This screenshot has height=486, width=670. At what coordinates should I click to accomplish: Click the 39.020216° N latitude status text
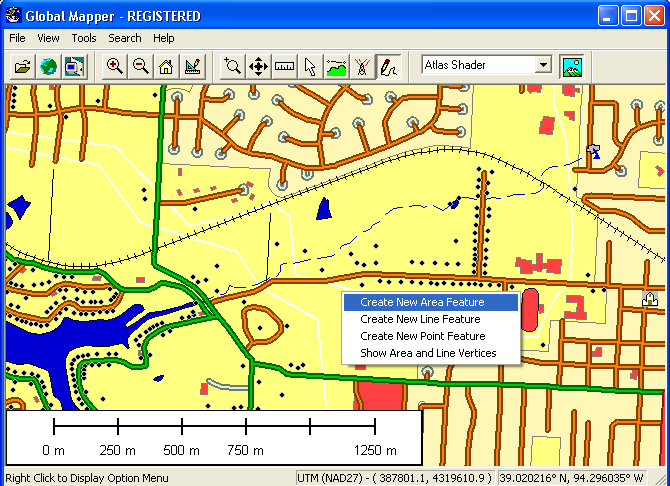tap(571, 477)
